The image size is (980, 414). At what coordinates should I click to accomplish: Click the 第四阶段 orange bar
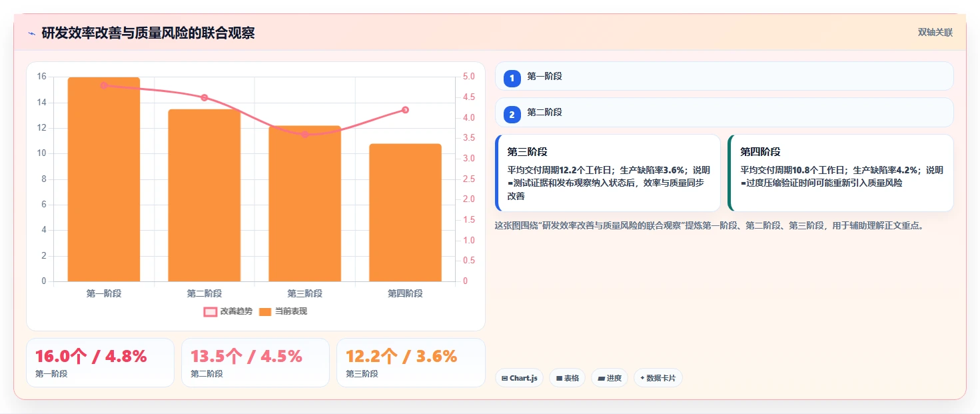point(405,213)
